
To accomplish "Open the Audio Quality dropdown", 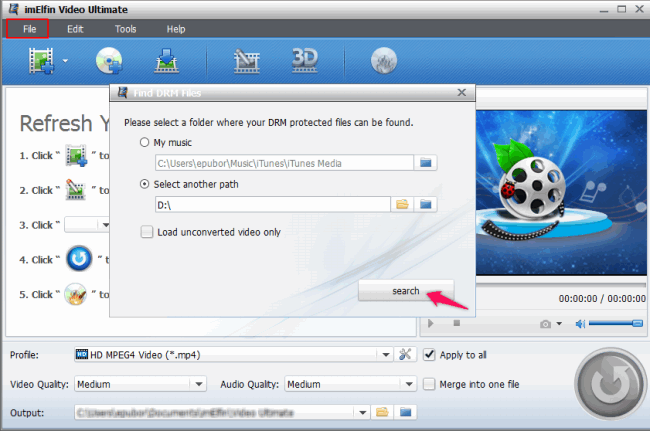I will pos(350,384).
